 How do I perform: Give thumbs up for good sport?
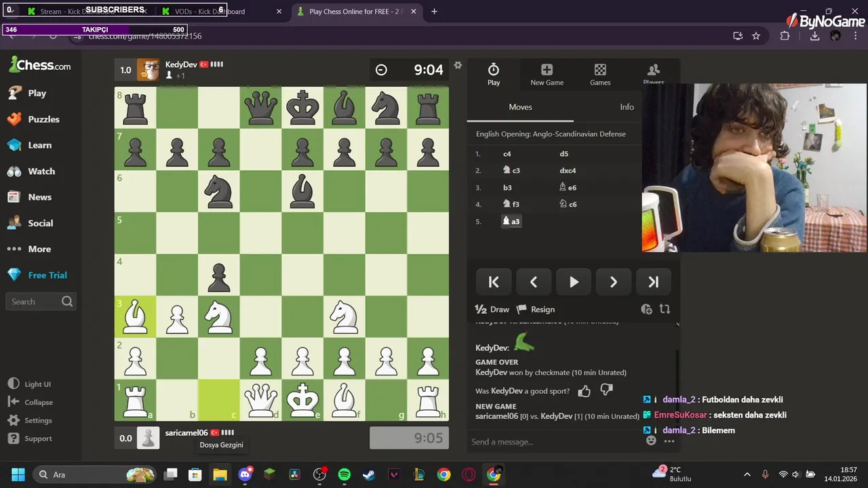click(x=584, y=390)
